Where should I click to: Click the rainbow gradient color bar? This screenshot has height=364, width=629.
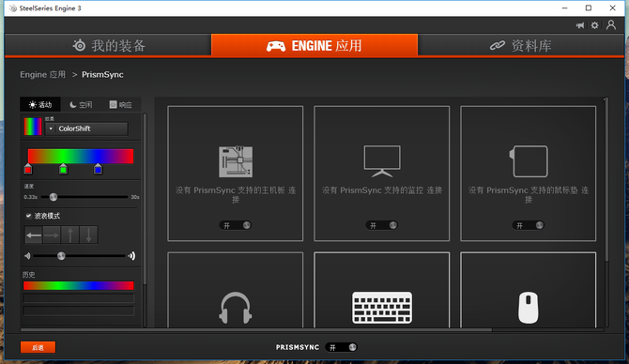click(80, 156)
